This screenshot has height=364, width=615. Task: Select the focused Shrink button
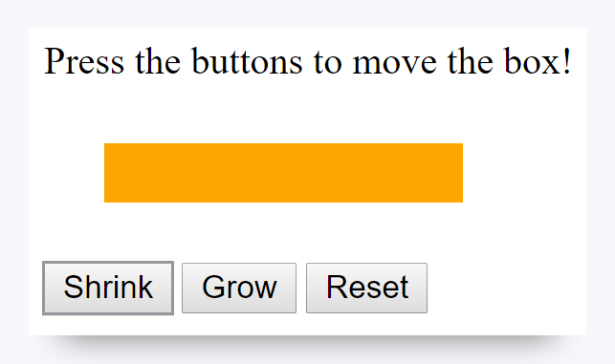[x=108, y=288]
